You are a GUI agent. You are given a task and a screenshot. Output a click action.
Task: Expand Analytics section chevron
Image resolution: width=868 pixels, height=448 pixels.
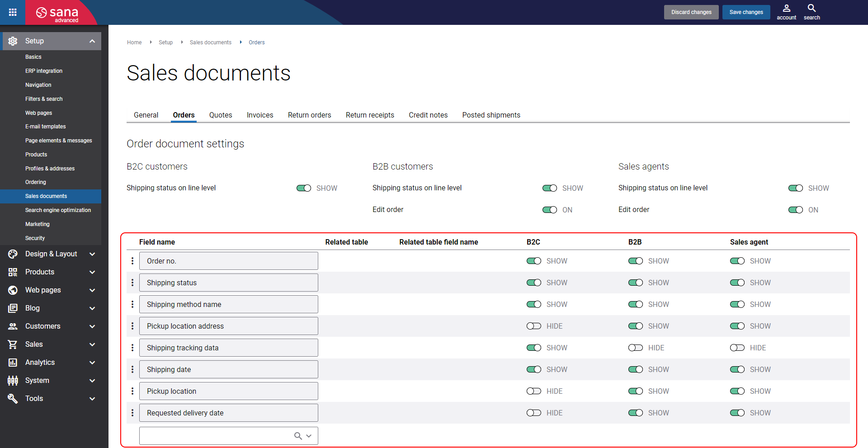click(92, 363)
